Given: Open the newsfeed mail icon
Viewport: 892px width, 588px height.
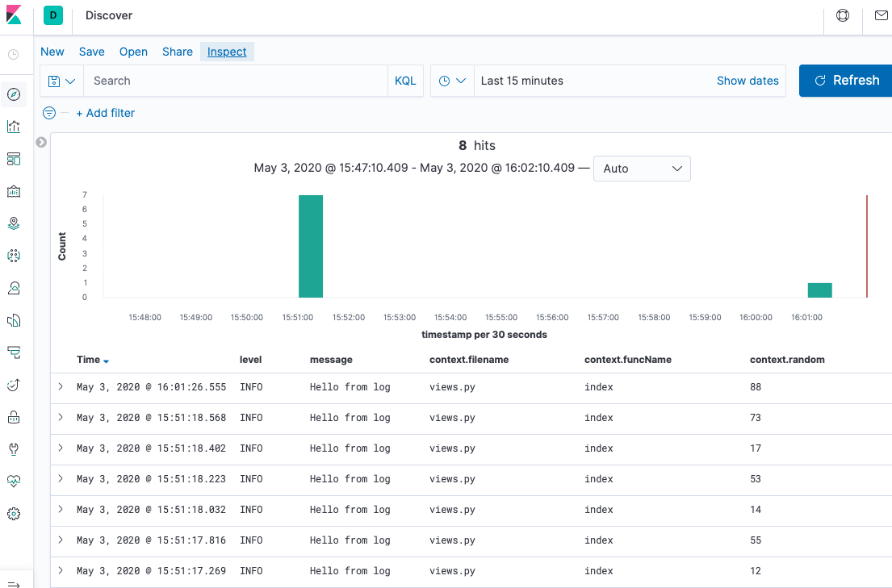Looking at the screenshot, I should pyautogui.click(x=882, y=15).
